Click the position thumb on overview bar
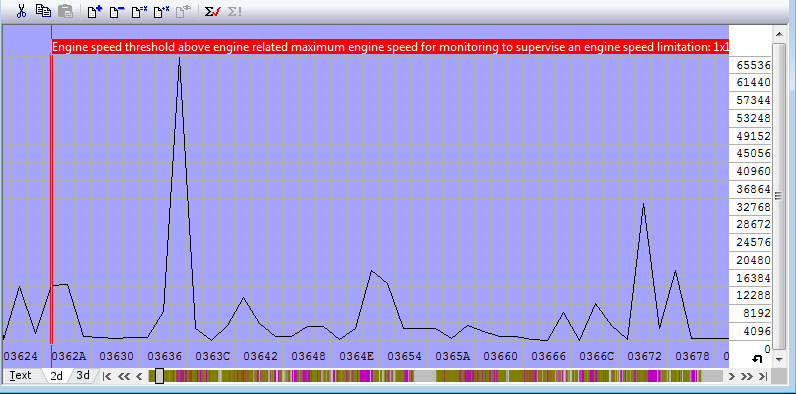796x394 pixels. [x=159, y=376]
